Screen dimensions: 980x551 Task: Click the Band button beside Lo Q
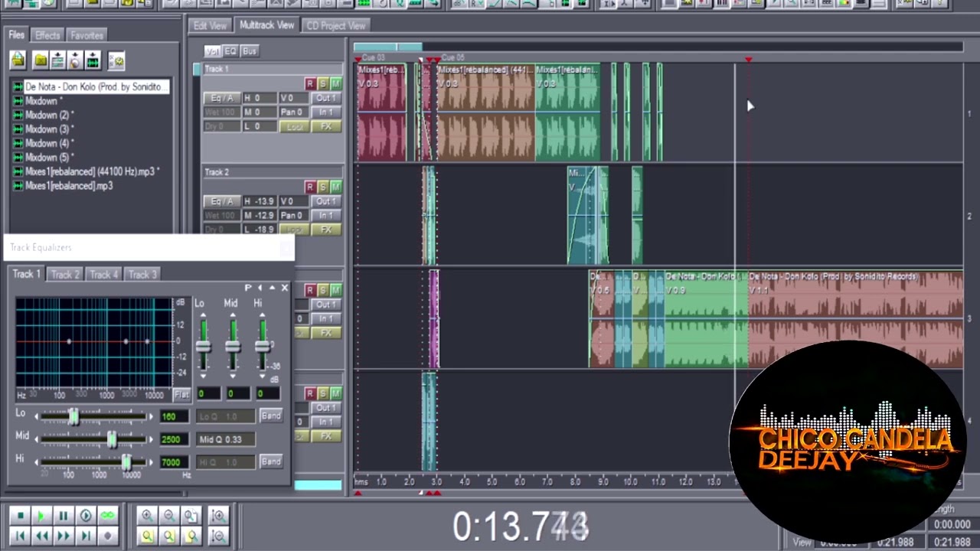click(271, 416)
